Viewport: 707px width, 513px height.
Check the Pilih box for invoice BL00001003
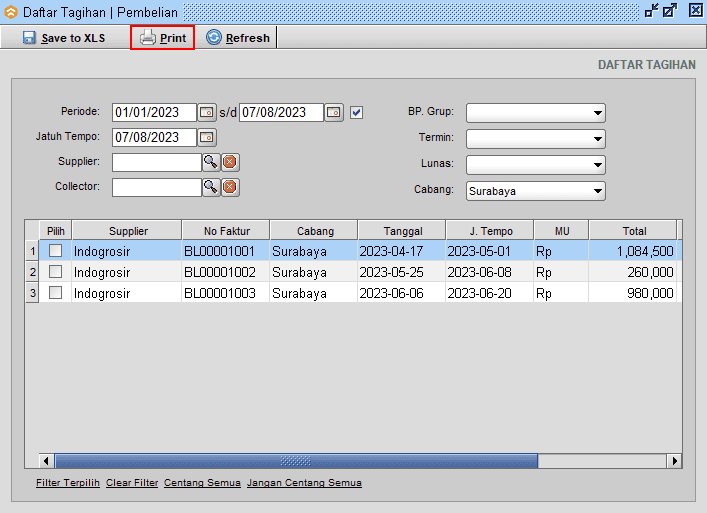56,293
